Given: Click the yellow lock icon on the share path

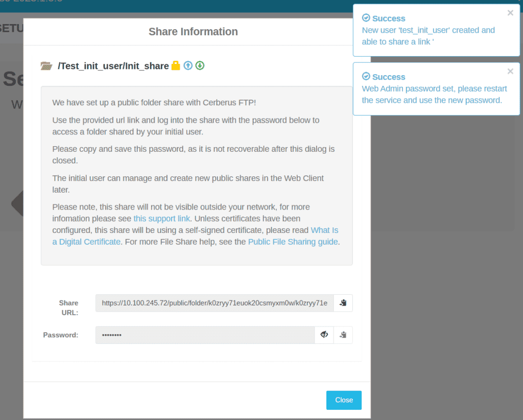Looking at the screenshot, I should pyautogui.click(x=175, y=65).
